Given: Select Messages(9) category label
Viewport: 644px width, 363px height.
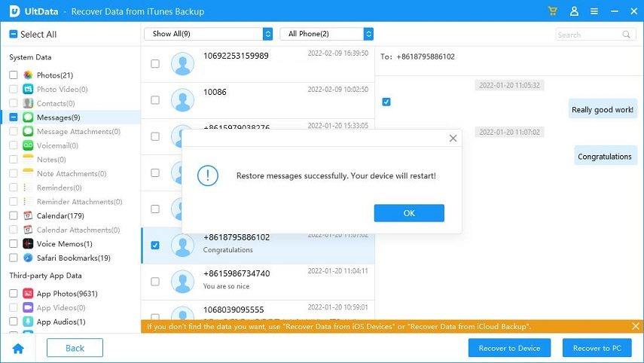Looking at the screenshot, I should (58, 117).
